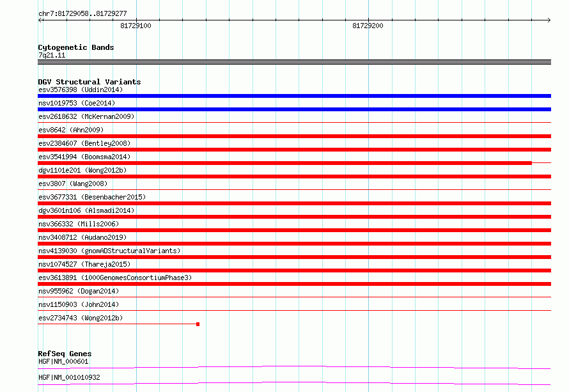Click the 81729100 ruler coordinate

(136, 26)
